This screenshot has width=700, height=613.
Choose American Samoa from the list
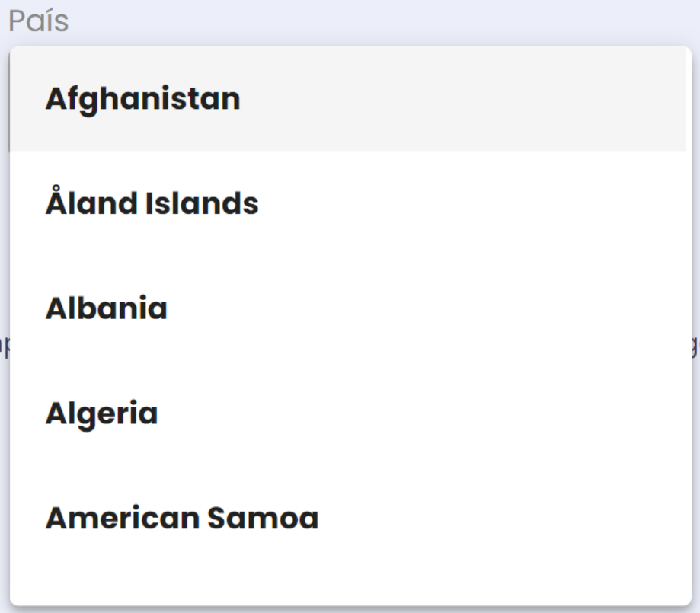[181, 519]
